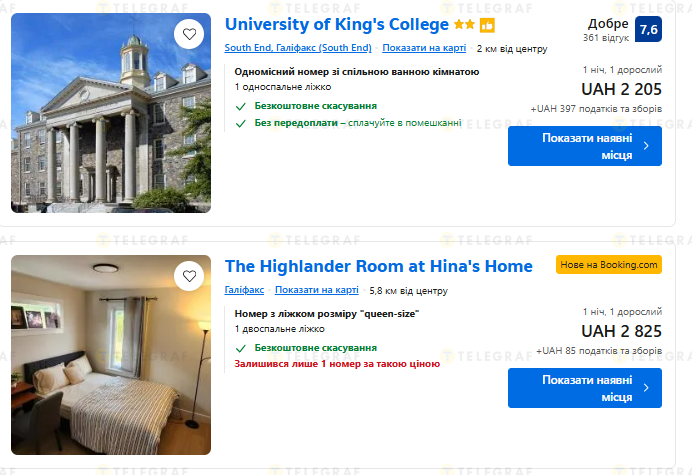The image size is (692, 475).
Task: Show the Highlander Room on the map
Action: click(316, 290)
